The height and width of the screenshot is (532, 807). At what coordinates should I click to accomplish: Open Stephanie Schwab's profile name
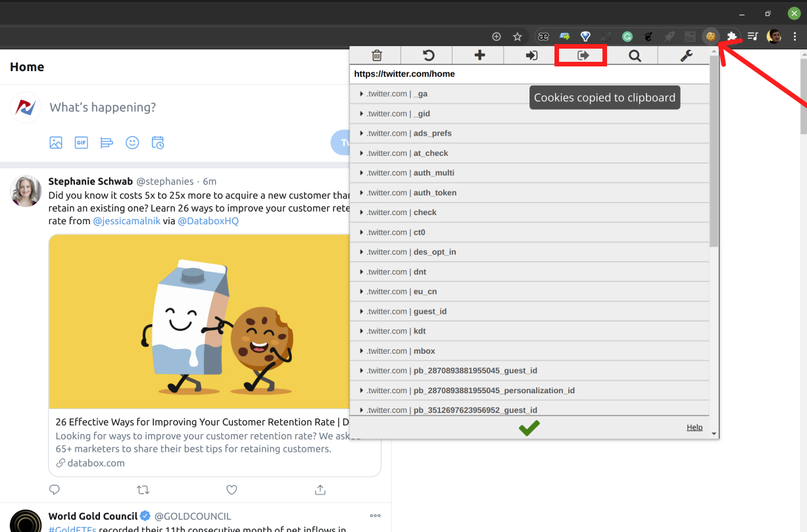[x=91, y=181]
